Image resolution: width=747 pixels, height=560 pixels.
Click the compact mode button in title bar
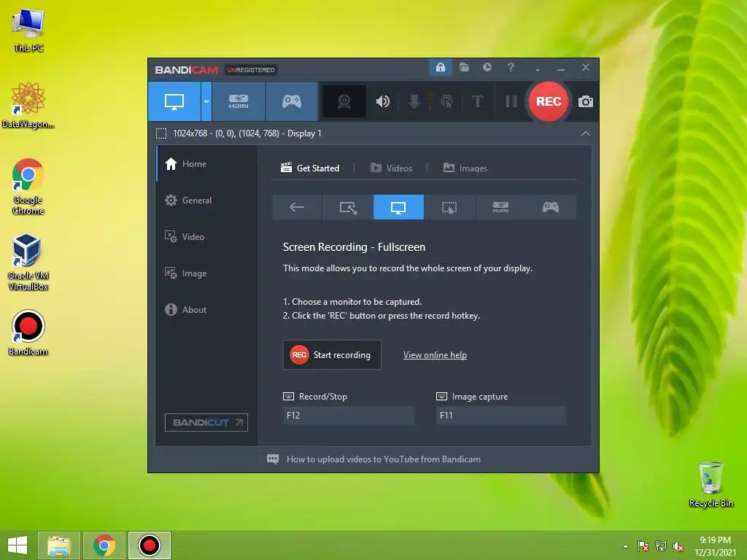(538, 68)
